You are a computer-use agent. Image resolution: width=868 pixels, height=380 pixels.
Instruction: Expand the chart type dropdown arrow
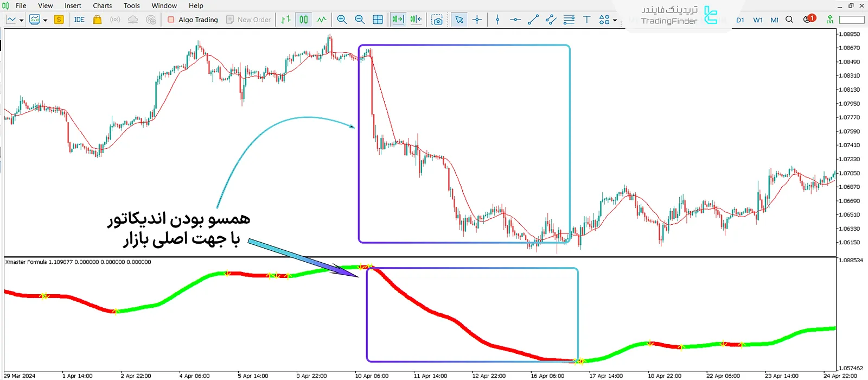click(21, 20)
